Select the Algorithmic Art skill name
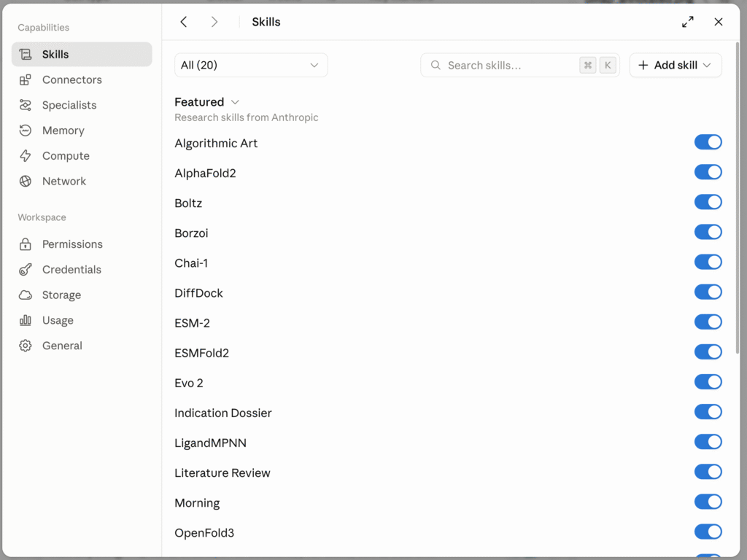Image resolution: width=747 pixels, height=560 pixels. [x=216, y=144]
